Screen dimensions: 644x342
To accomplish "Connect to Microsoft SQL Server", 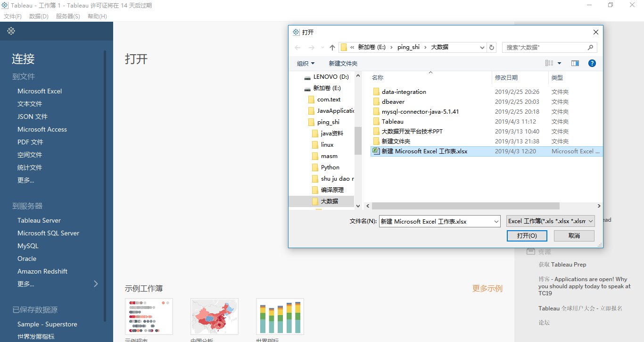I will point(48,233).
